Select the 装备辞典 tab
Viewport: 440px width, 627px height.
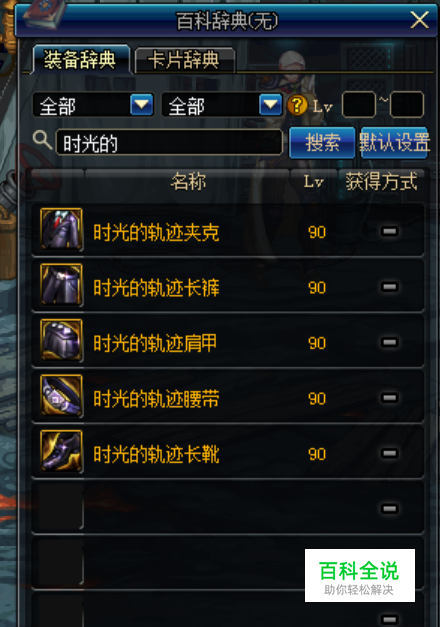click(81, 59)
